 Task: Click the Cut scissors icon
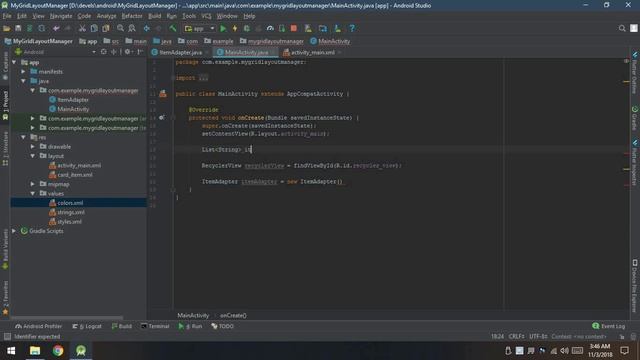tap(82, 29)
